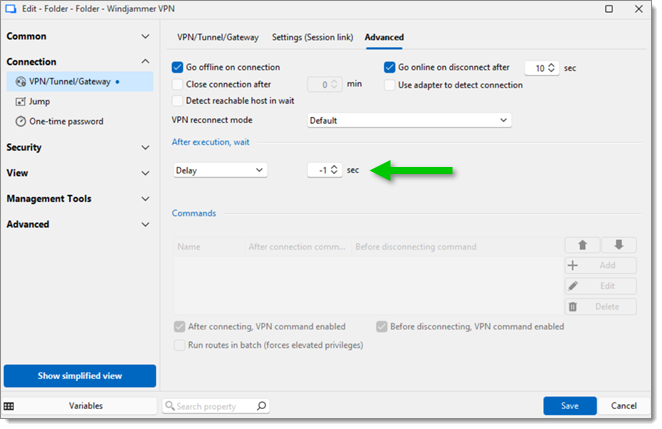Open the Delay wait type dropdown
The height and width of the screenshot is (429, 662).
click(x=220, y=170)
